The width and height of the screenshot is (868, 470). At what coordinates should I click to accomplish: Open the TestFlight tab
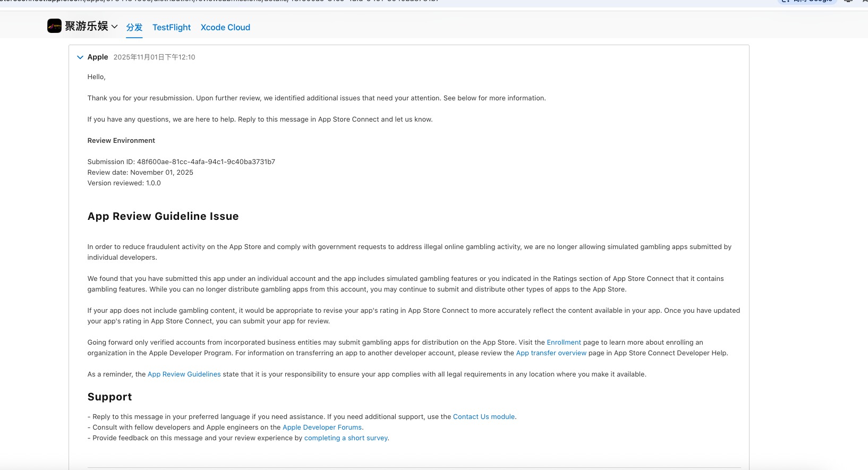coord(172,28)
